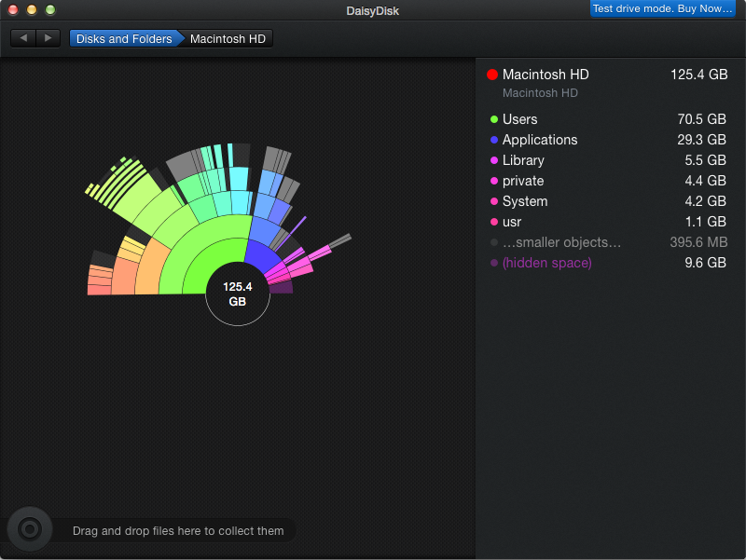Select the usr folder row

pyautogui.click(x=609, y=222)
